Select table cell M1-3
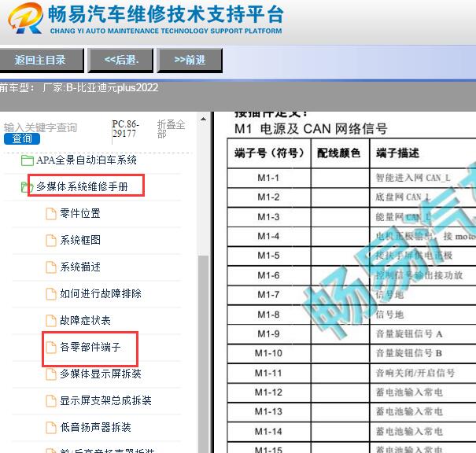The height and width of the screenshot is (453, 476). tap(268, 217)
